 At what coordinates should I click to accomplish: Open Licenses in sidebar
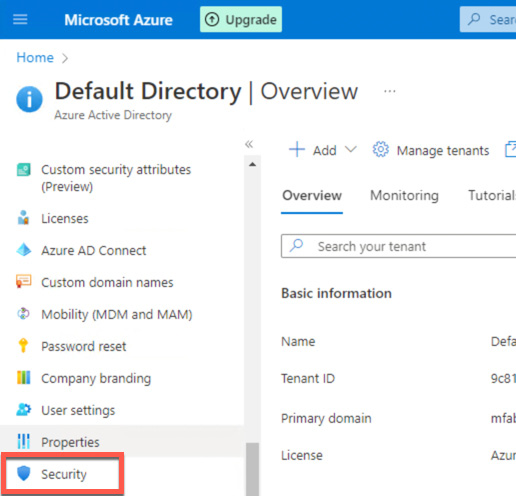(65, 219)
